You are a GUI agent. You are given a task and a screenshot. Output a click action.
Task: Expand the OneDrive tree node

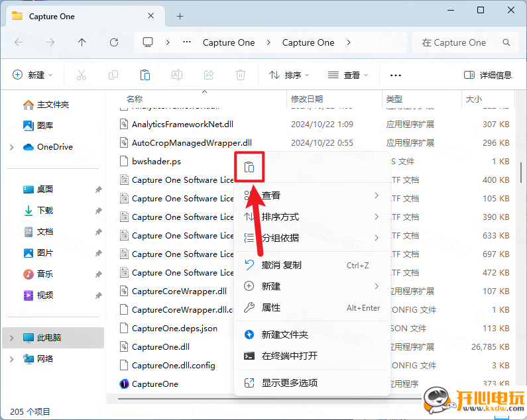[12, 147]
